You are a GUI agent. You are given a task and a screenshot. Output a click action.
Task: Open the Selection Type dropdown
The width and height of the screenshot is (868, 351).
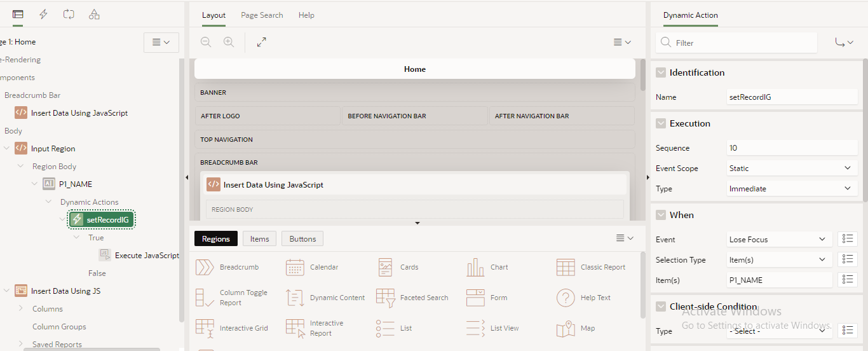pyautogui.click(x=780, y=260)
